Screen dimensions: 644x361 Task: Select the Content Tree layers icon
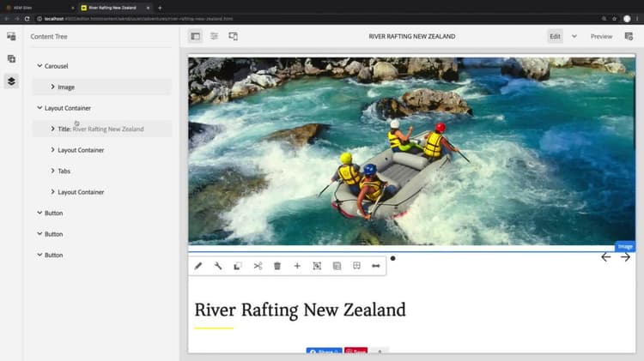pos(11,81)
